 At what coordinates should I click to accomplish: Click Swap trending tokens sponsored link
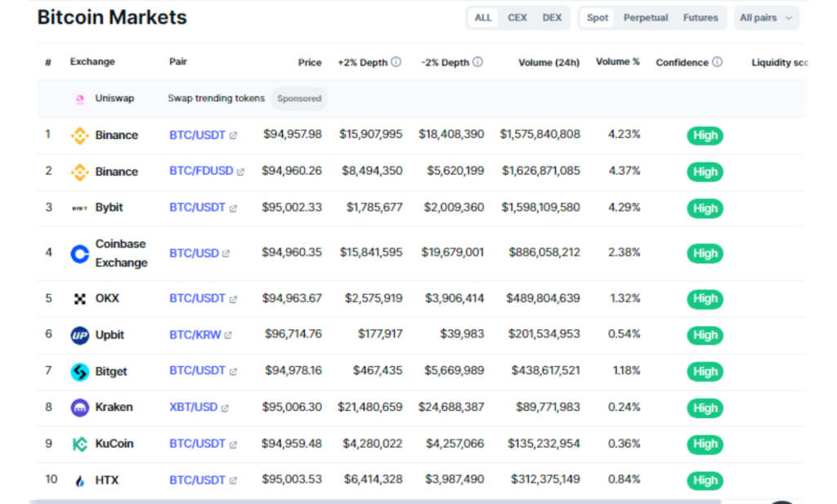(216, 98)
